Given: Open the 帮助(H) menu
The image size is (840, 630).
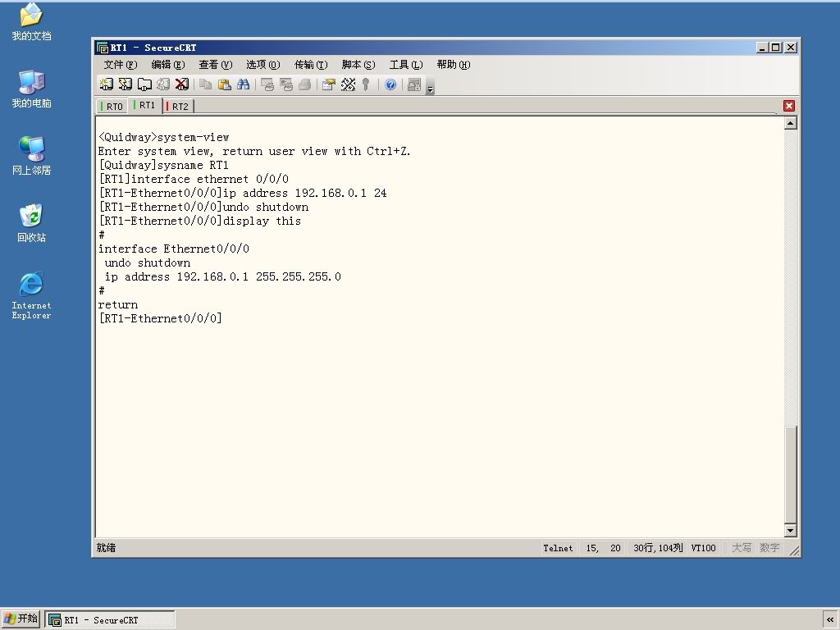Looking at the screenshot, I should tap(454, 65).
